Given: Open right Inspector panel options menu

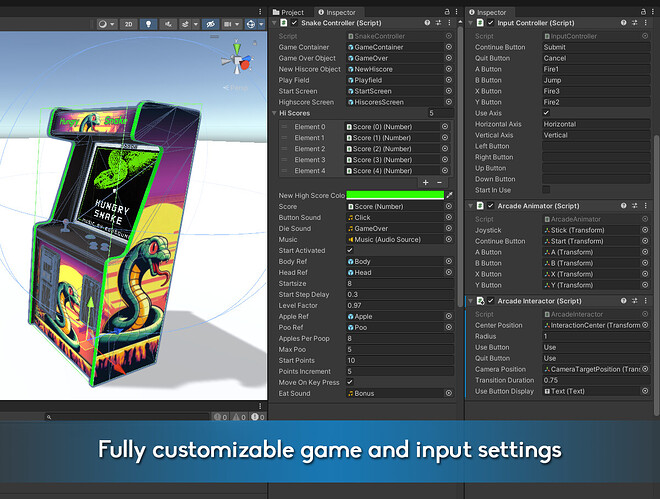Looking at the screenshot, I should (x=652, y=12).
